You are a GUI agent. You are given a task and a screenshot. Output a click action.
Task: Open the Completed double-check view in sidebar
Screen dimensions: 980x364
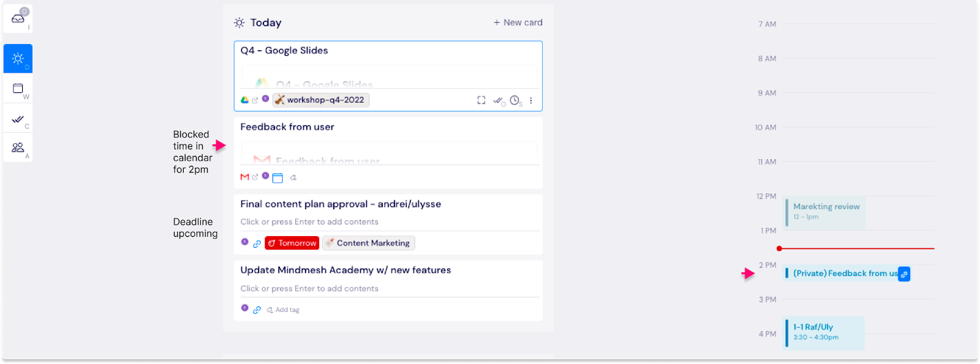(x=18, y=119)
